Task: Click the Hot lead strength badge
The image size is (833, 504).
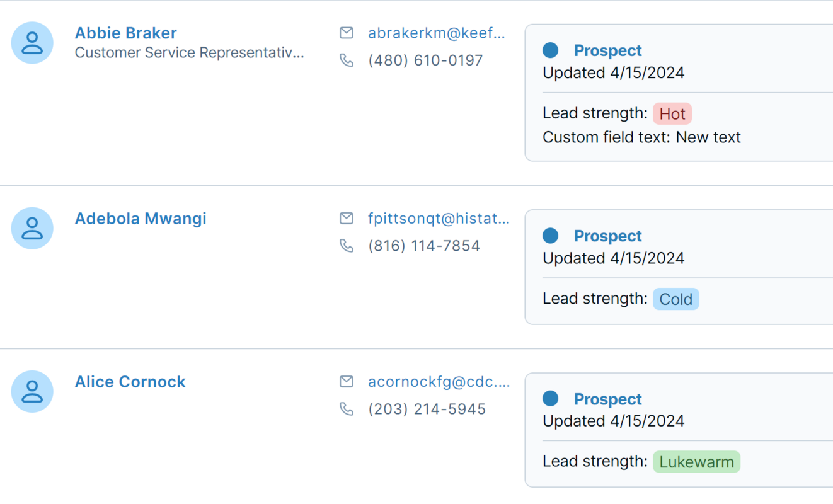Action: tap(672, 113)
